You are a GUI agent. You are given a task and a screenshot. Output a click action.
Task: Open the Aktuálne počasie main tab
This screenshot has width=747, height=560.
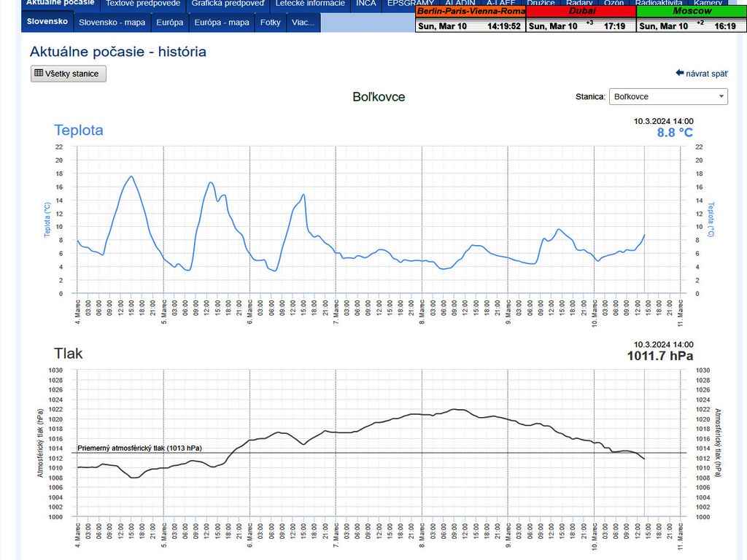pos(60,4)
